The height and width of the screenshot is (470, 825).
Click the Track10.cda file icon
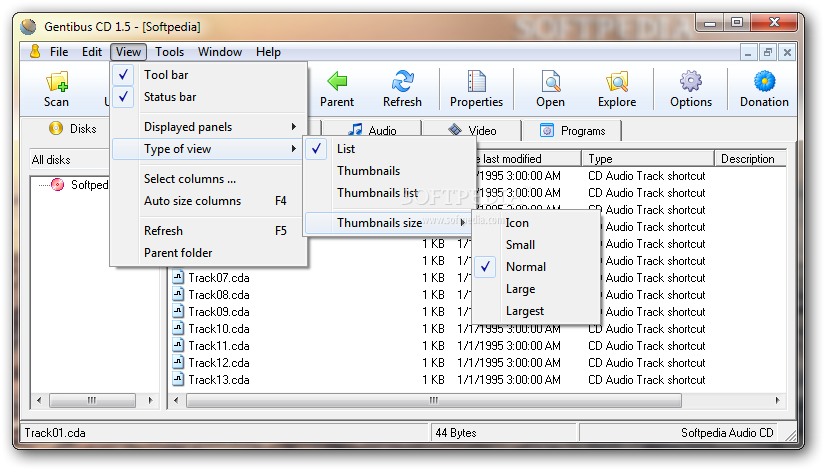[178, 328]
